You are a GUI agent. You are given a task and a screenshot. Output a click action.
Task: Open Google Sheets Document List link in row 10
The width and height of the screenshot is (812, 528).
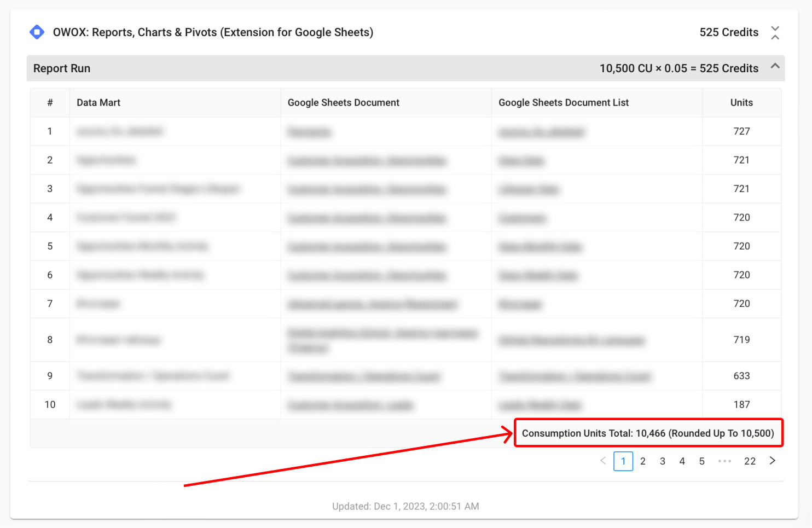click(x=540, y=405)
